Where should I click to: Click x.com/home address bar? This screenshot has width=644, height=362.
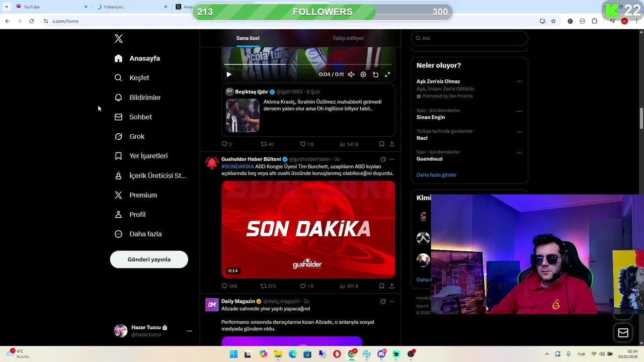(x=65, y=21)
